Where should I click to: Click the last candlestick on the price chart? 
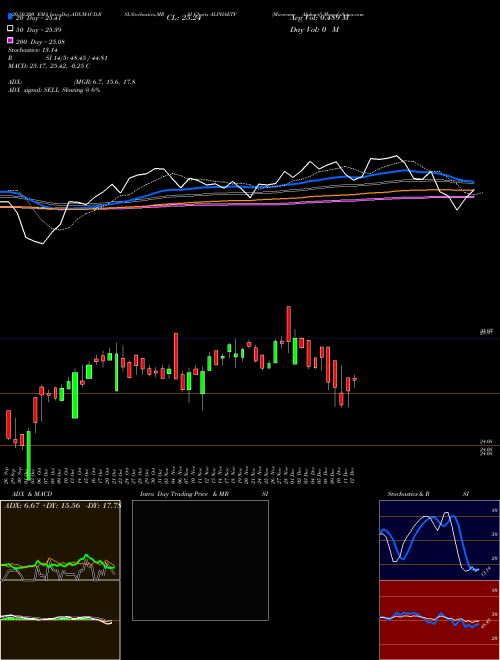pyautogui.click(x=355, y=380)
